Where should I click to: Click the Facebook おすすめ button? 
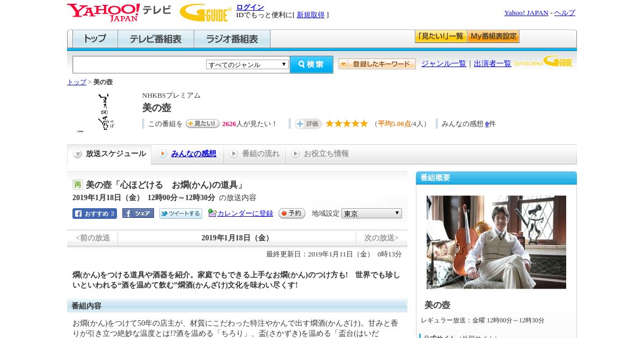coord(94,214)
